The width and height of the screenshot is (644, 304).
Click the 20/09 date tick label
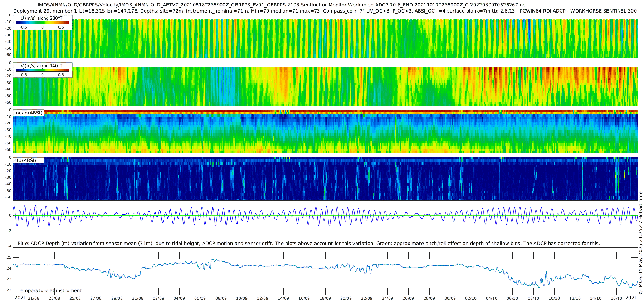click(346, 298)
